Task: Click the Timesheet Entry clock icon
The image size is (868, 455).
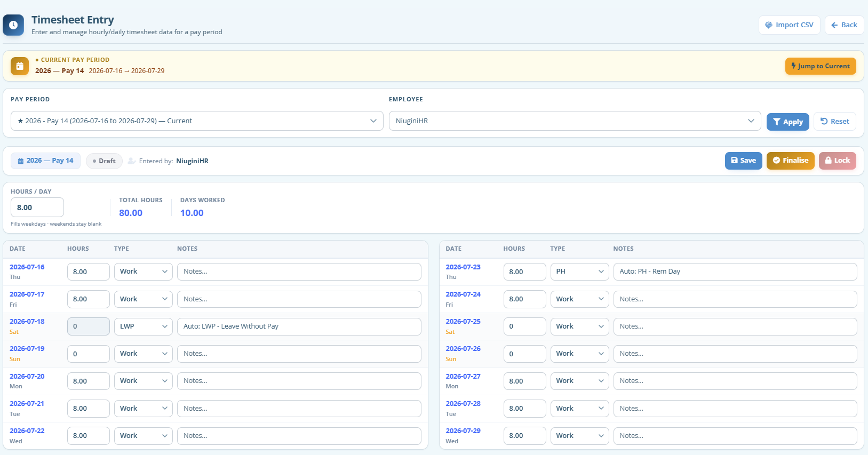Action: pos(13,25)
